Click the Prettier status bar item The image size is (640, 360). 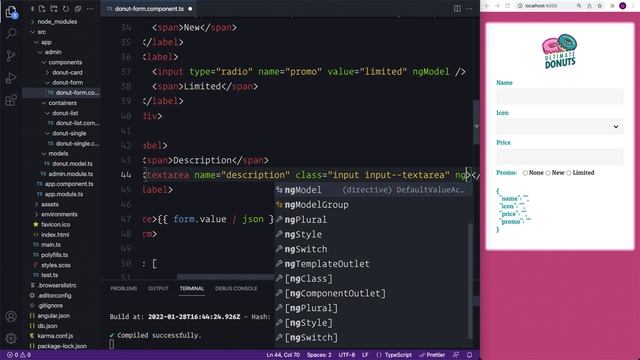(x=432, y=355)
